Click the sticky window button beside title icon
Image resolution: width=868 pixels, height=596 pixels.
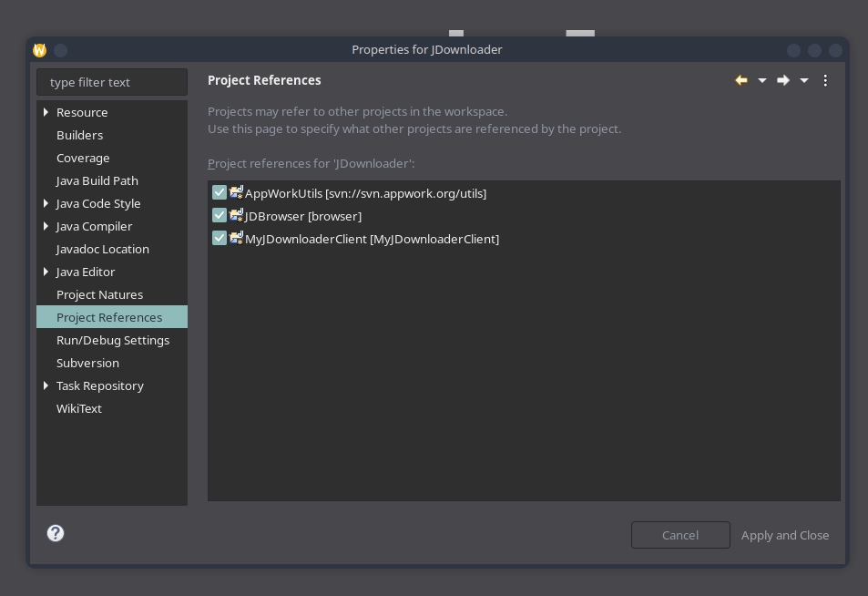tap(61, 50)
